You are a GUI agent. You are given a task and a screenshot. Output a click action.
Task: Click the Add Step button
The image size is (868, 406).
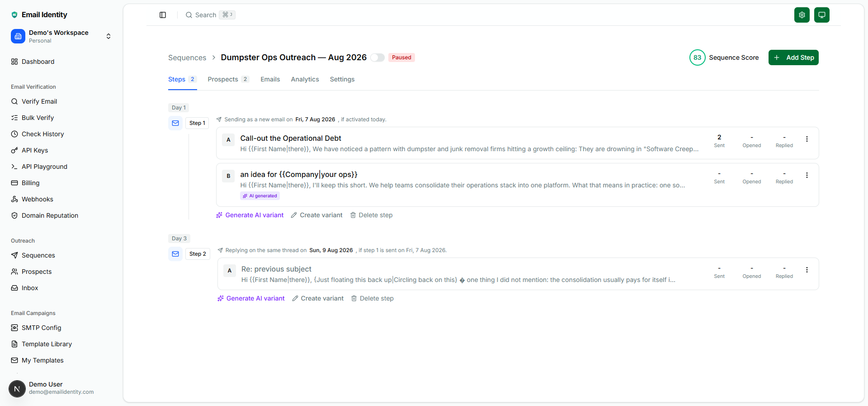point(793,57)
